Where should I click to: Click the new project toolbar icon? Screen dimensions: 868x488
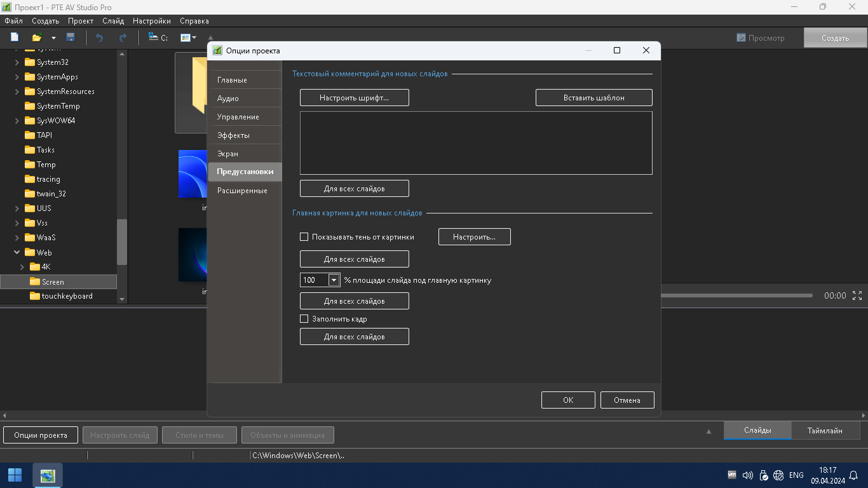[x=15, y=37]
